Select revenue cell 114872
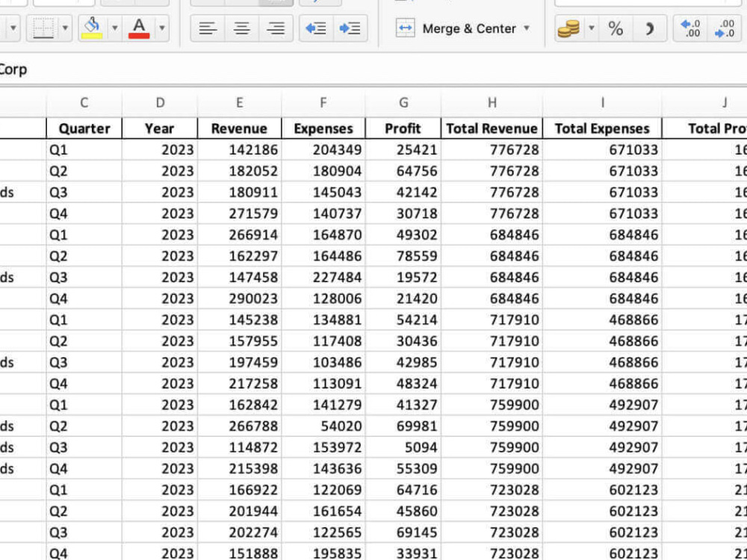This screenshot has height=560, width=747. tap(239, 447)
